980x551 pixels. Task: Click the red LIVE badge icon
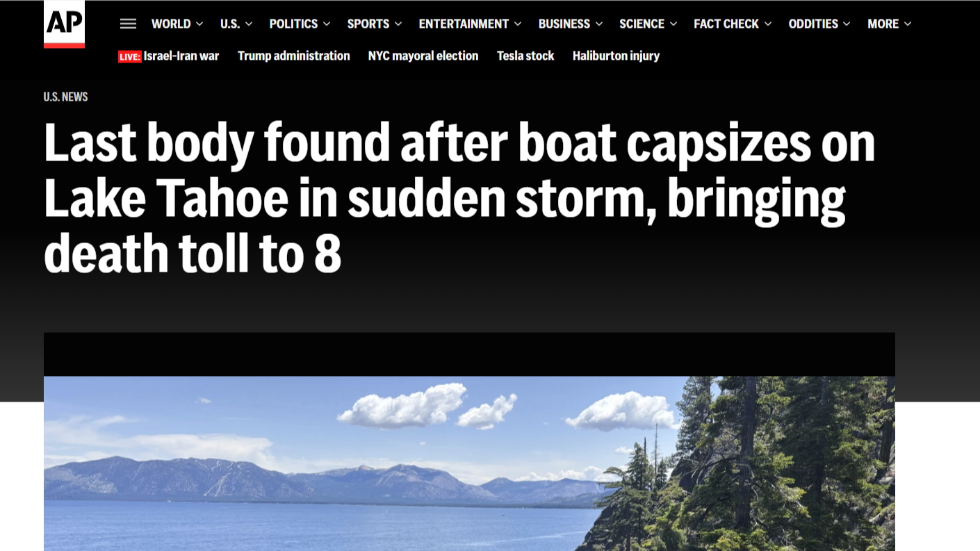coord(130,57)
